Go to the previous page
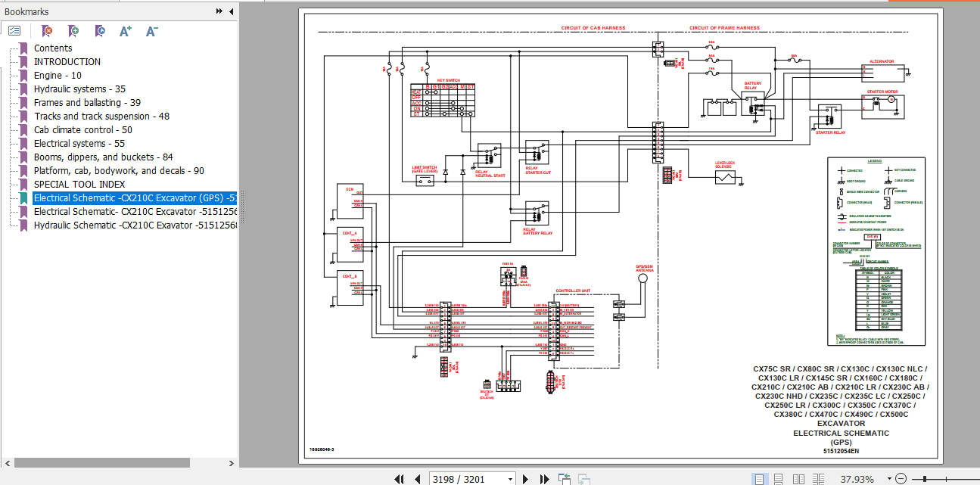980x485 pixels. [x=417, y=479]
